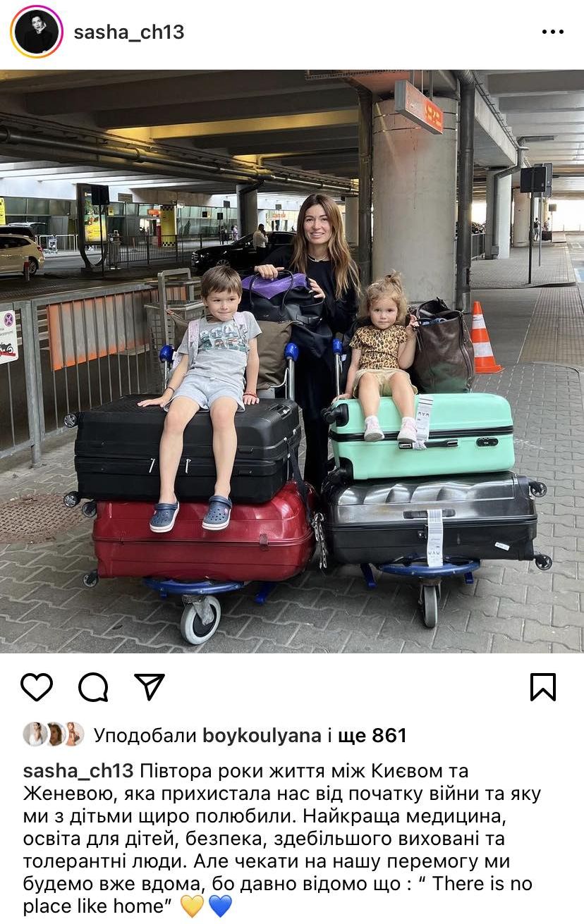Open the sasha_ch13 profile from the post header
This screenshot has height=924, width=584.
coord(128,32)
